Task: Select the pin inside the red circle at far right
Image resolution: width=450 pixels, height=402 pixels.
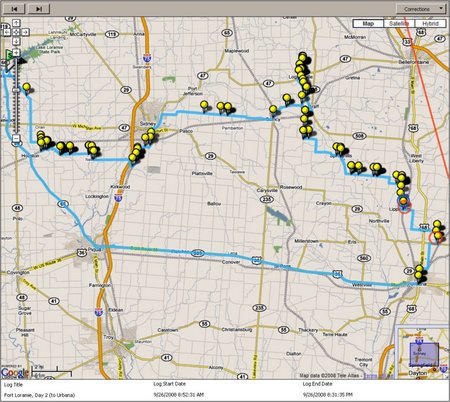Action: tap(438, 236)
